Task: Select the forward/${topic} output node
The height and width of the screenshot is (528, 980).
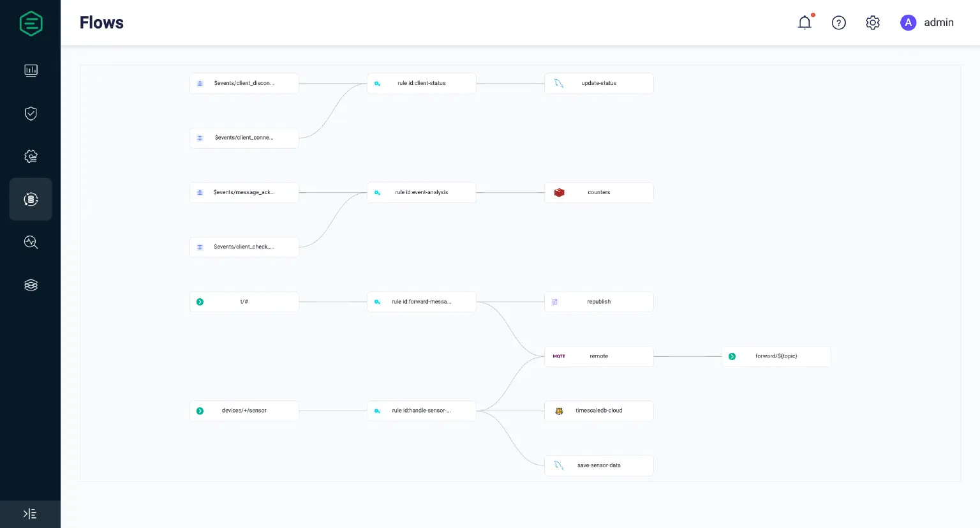Action: [x=777, y=356]
